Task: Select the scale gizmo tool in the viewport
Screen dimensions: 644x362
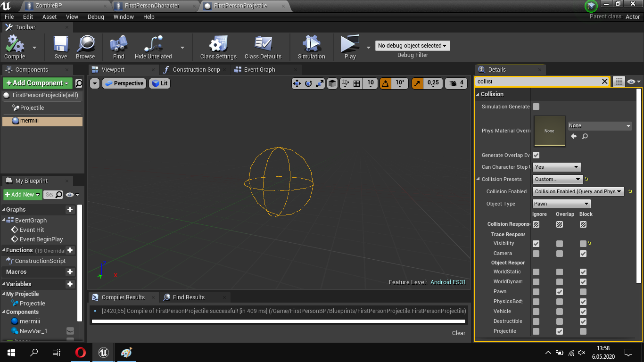Action: pyautogui.click(x=320, y=83)
